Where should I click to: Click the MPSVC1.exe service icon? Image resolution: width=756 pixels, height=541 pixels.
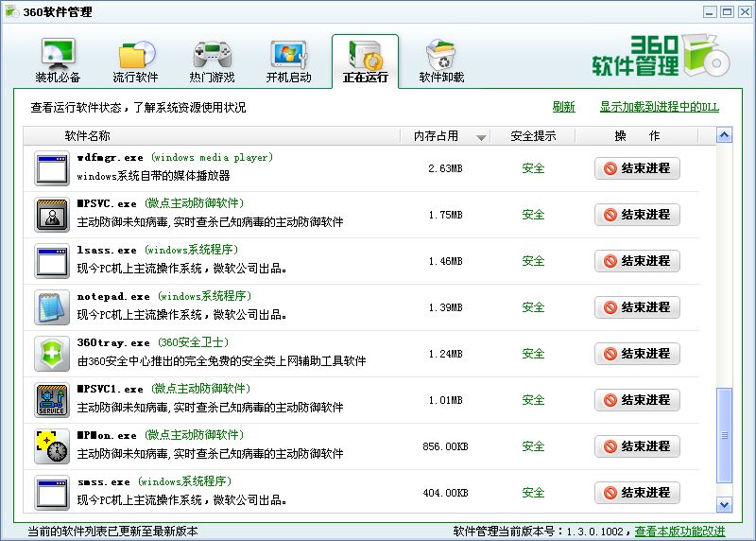click(52, 400)
